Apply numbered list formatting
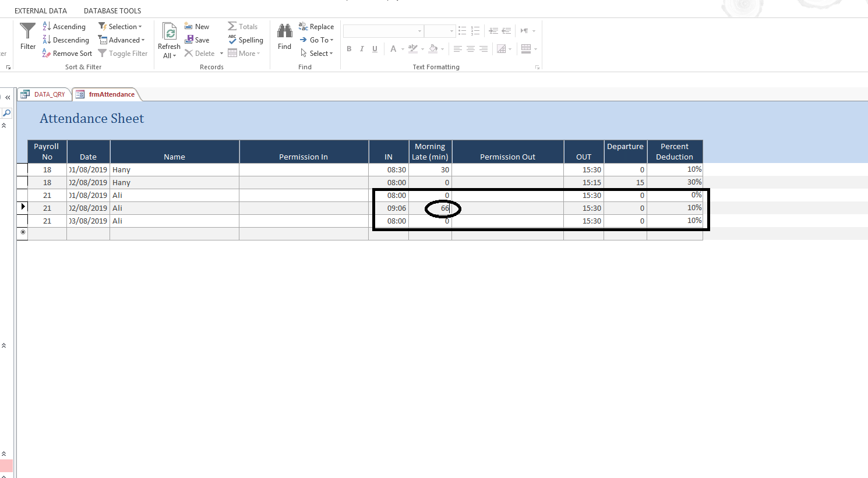This screenshot has height=478, width=868. tap(475, 31)
